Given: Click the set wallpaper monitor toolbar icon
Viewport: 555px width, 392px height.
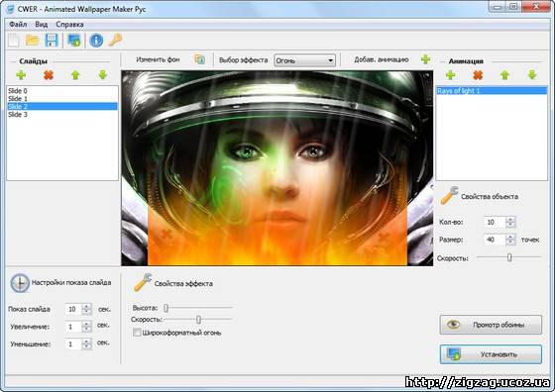Looking at the screenshot, I should pos(74,41).
